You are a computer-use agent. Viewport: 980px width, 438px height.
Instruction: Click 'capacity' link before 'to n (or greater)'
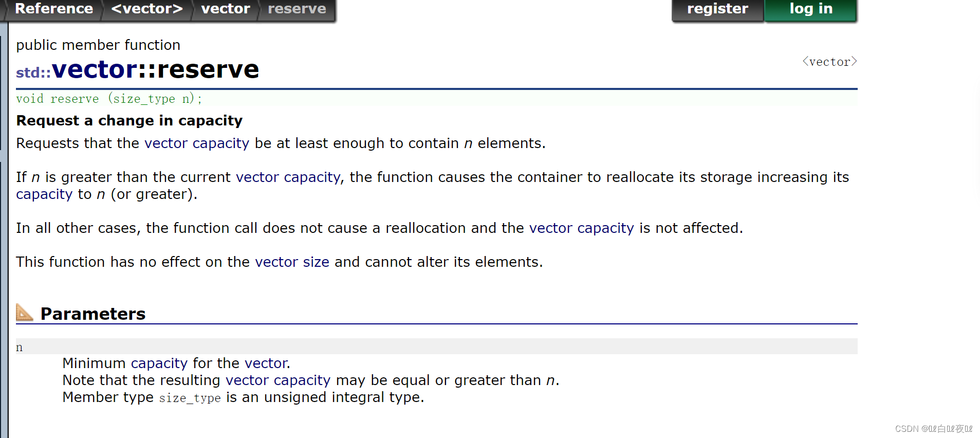tap(44, 194)
